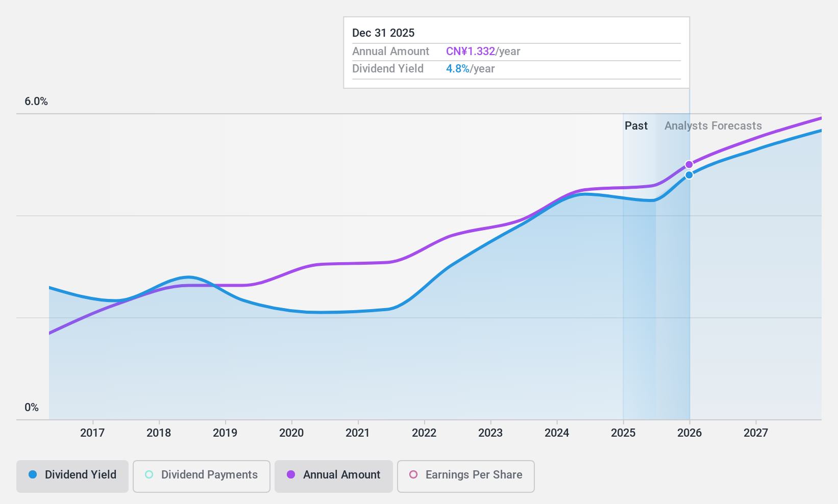The height and width of the screenshot is (504, 838).
Task: Click the 2019 x-axis label
Action: tap(225, 433)
